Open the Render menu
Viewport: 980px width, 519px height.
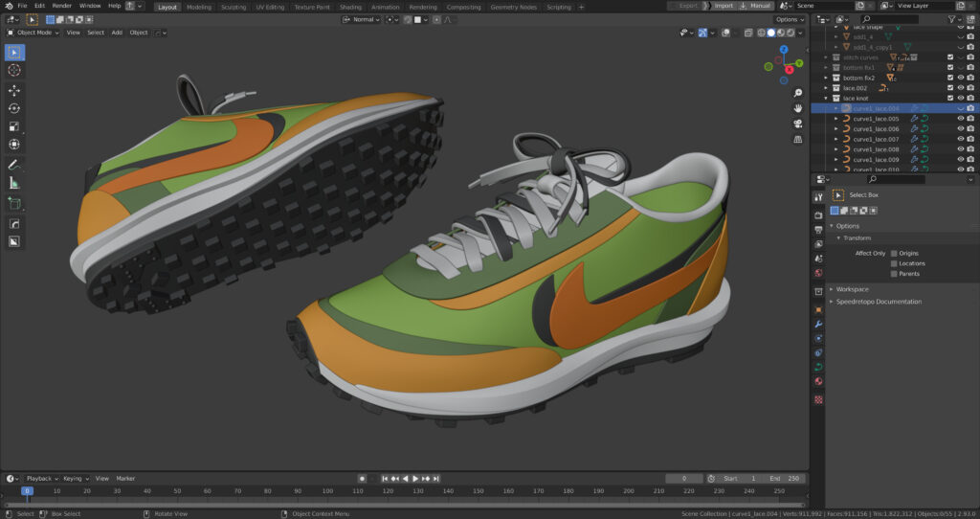pyautogui.click(x=62, y=6)
